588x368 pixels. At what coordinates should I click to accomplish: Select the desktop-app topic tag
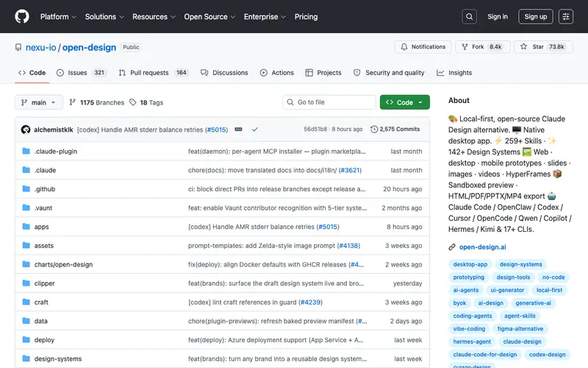(470, 264)
